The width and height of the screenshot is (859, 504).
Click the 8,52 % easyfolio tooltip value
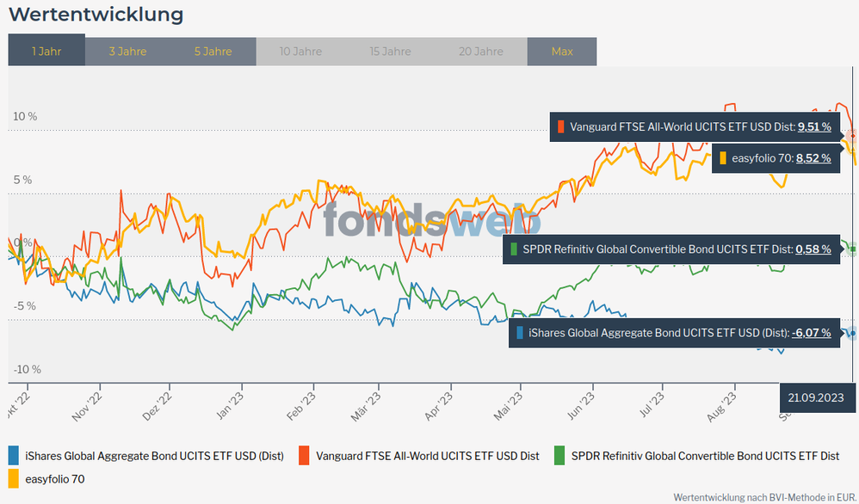813,158
